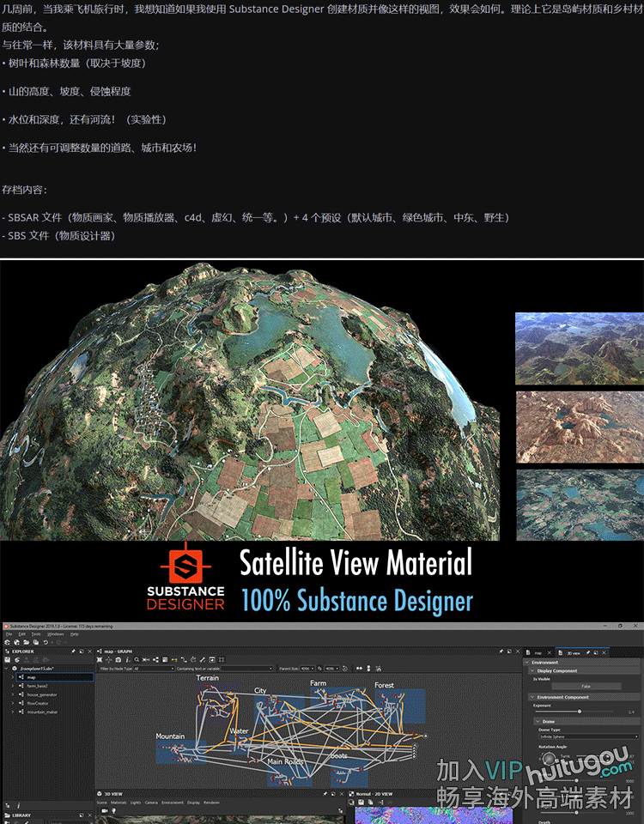Pin the Explorer panel
The height and width of the screenshot is (824, 644).
tap(73, 651)
